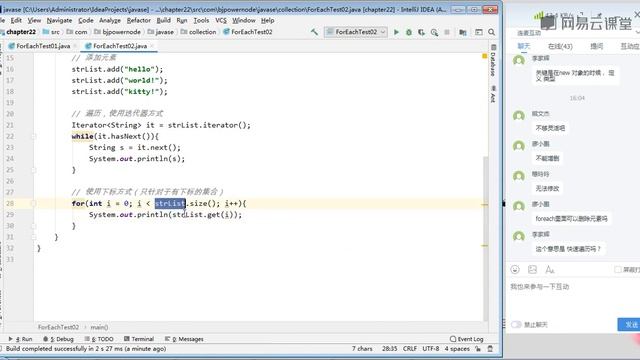Close the ForEachTest02.java tab
640x360 pixels.
(152, 46)
